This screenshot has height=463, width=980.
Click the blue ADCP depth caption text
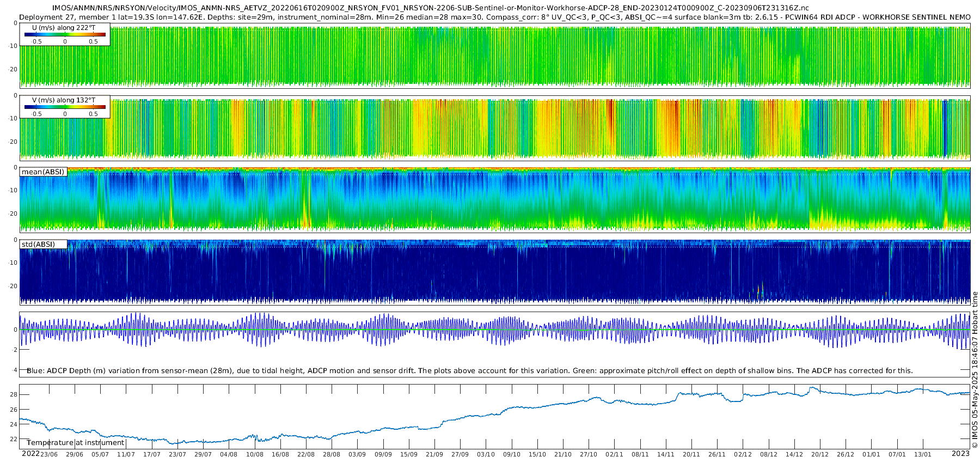(469, 371)
